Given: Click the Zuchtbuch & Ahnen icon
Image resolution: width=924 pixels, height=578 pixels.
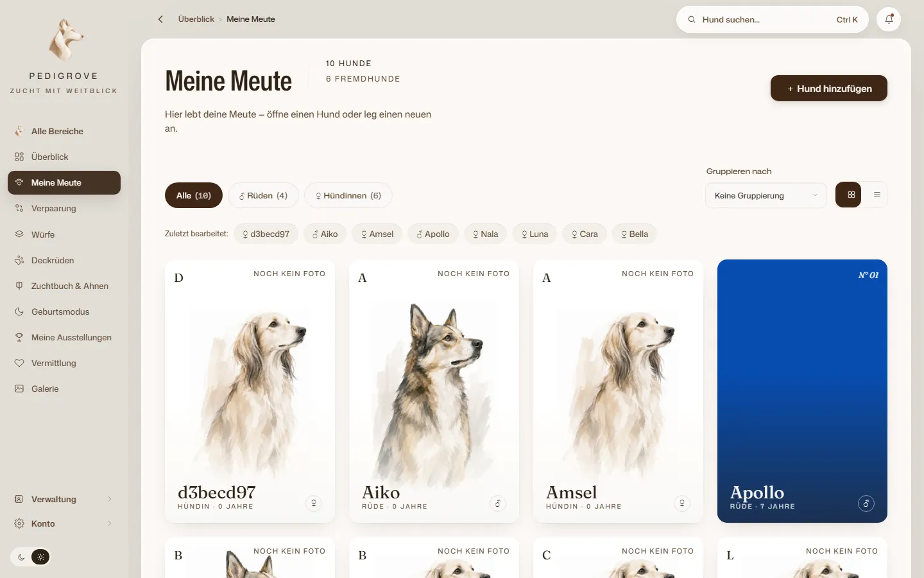Looking at the screenshot, I should 19,286.
